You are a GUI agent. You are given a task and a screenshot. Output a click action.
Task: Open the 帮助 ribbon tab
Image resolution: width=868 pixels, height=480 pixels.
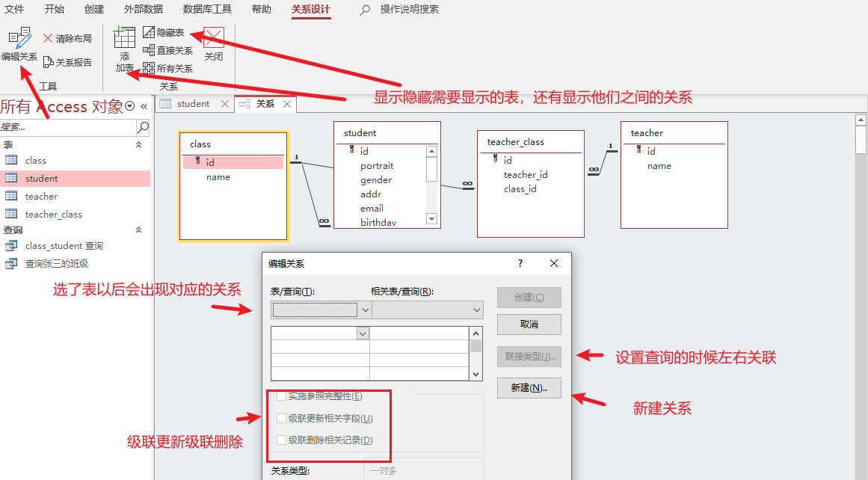click(x=261, y=10)
